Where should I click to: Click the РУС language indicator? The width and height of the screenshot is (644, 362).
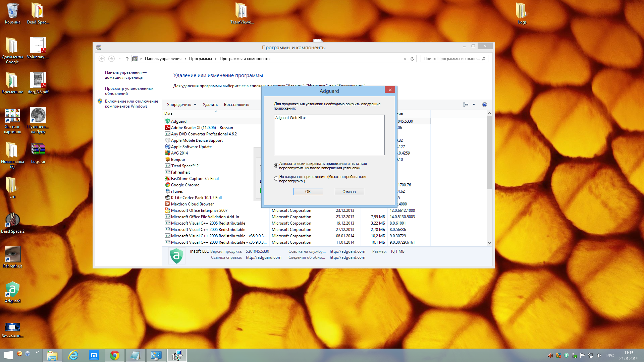tap(610, 356)
